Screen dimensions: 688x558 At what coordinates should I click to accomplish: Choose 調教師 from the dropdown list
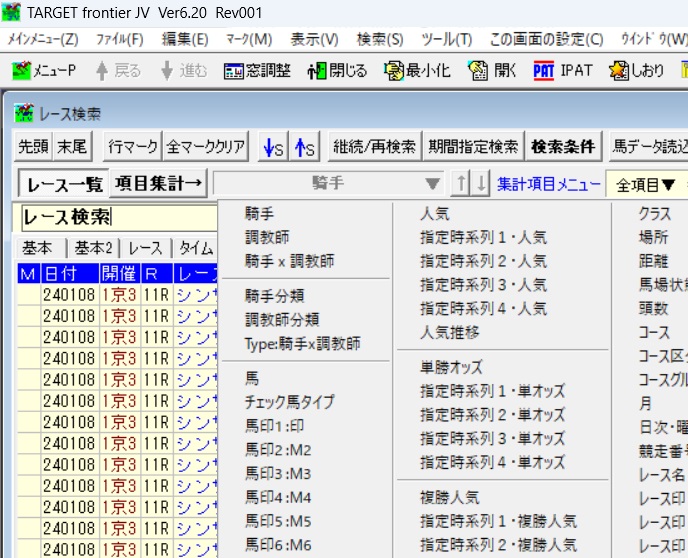267,237
